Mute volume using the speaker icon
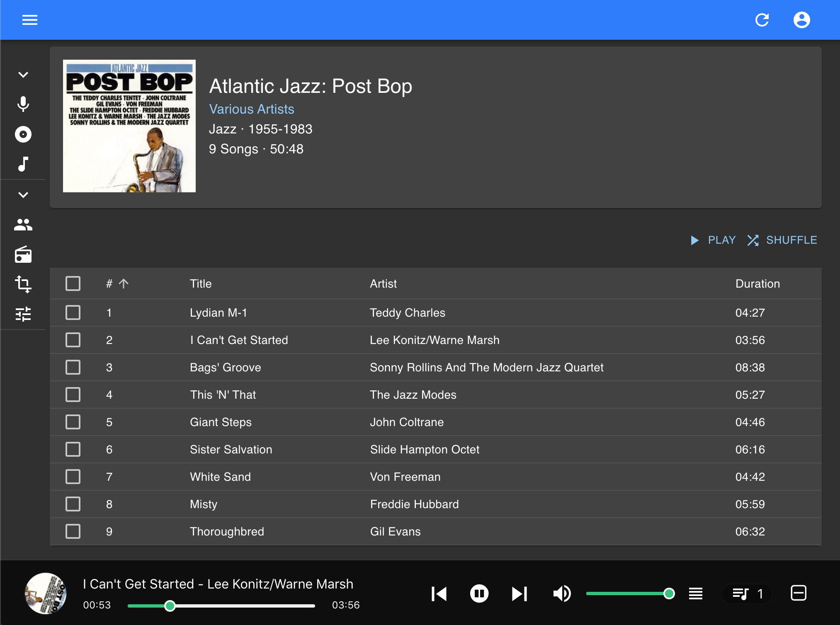The width and height of the screenshot is (840, 625). (562, 594)
